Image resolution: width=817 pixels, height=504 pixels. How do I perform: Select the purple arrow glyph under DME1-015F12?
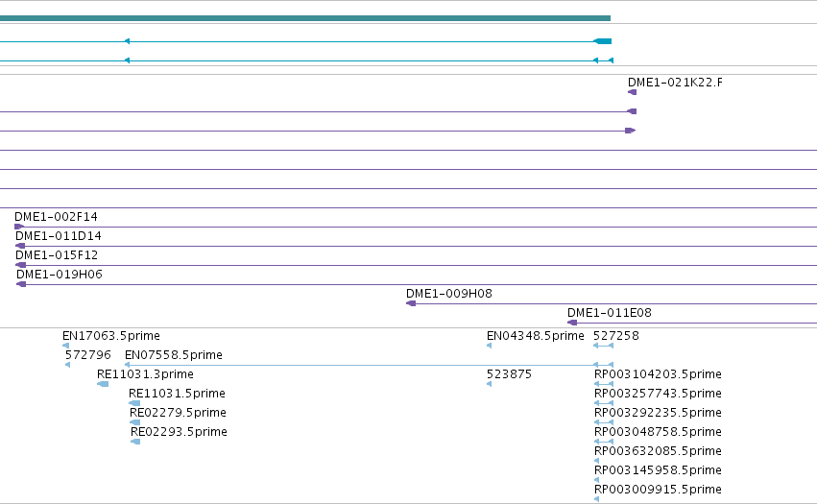(x=20, y=265)
